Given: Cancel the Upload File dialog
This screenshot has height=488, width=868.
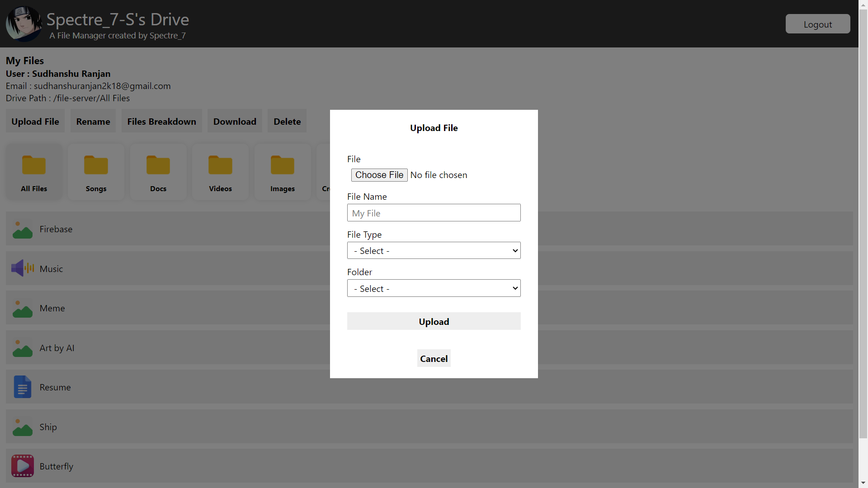Looking at the screenshot, I should [434, 358].
